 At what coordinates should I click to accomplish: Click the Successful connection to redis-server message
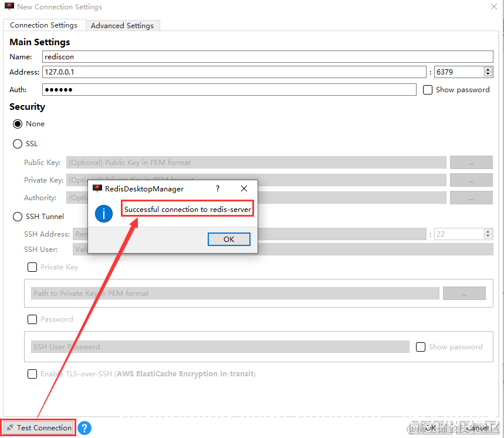click(187, 210)
